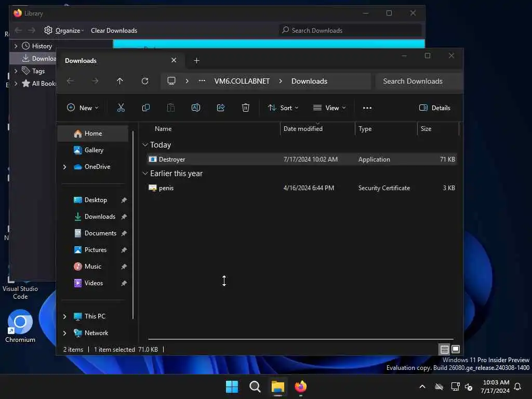Switch to large thumbnails view in status bar
The width and height of the screenshot is (532, 399).
pos(456,349)
